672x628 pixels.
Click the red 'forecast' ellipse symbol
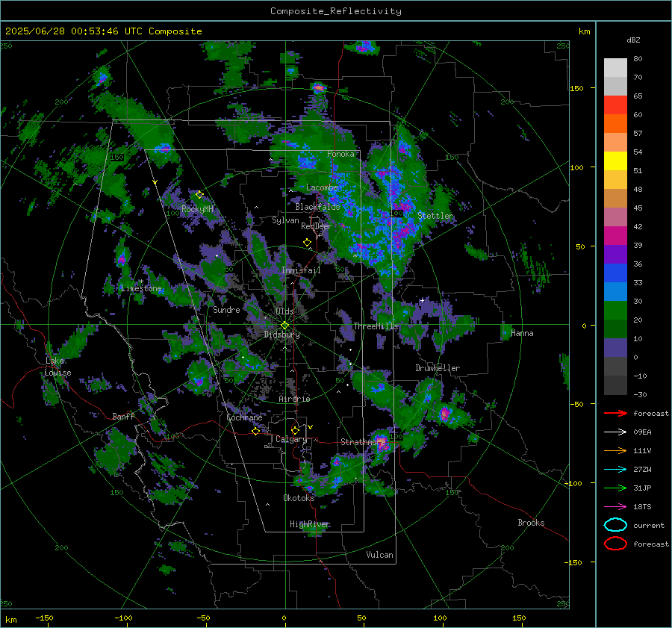tap(615, 544)
